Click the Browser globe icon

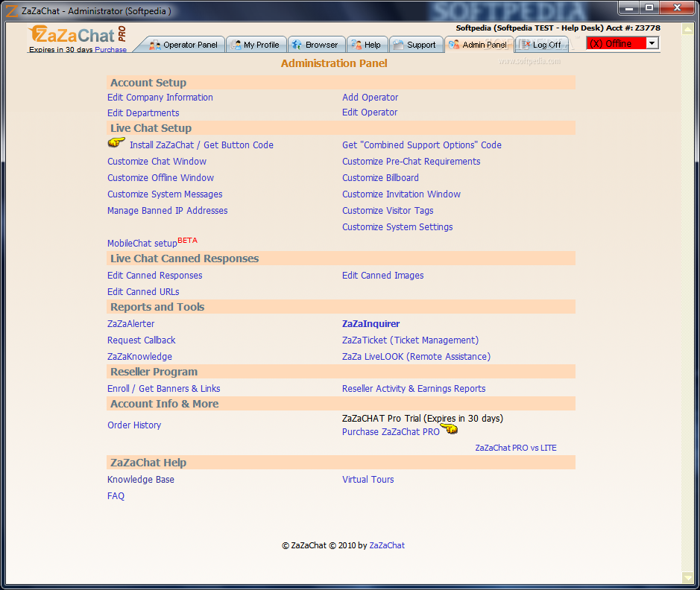297,45
